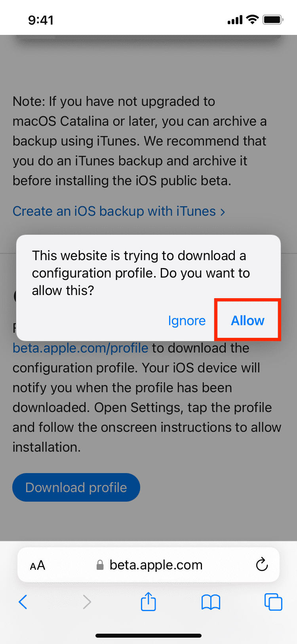The image size is (297, 644).
Task: Go back with the Safari back arrow
Action: [x=23, y=602]
